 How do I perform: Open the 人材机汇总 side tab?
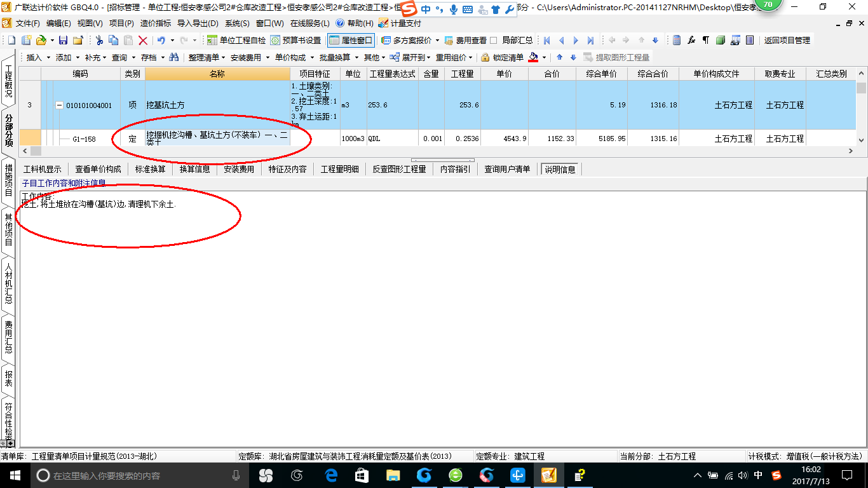click(9, 284)
